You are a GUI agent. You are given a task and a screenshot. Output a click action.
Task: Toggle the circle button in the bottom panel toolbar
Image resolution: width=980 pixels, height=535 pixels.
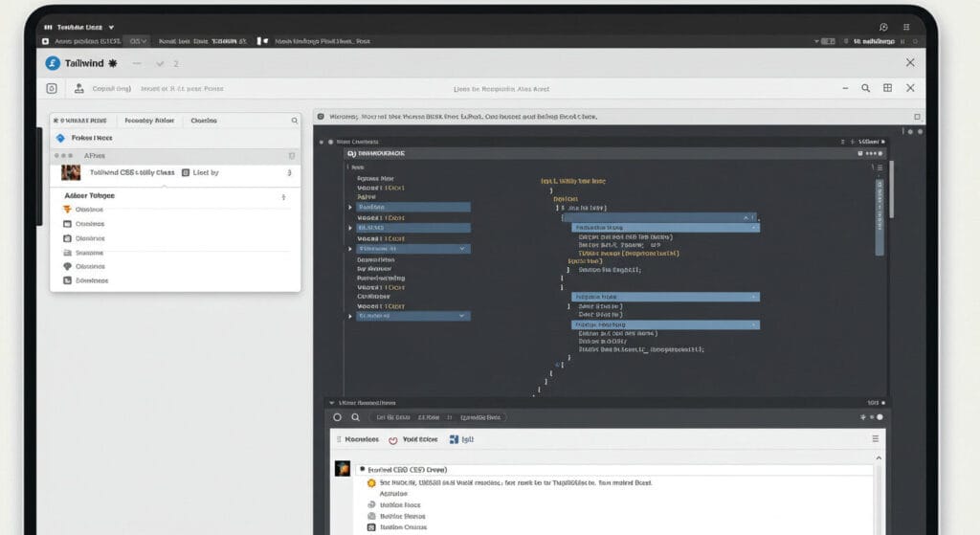(337, 417)
